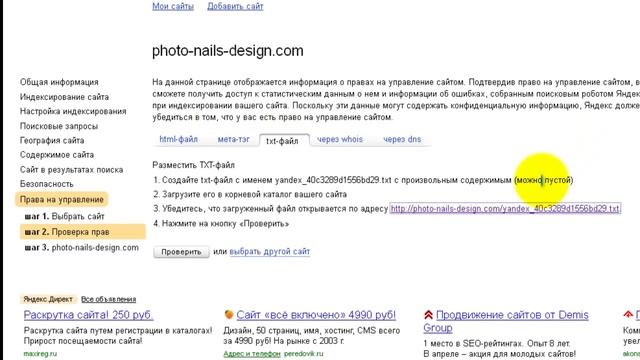Image resolution: width=640 pixels, height=360 pixels.
Task: Click the text (можно пустой)
Action: [x=544, y=180]
